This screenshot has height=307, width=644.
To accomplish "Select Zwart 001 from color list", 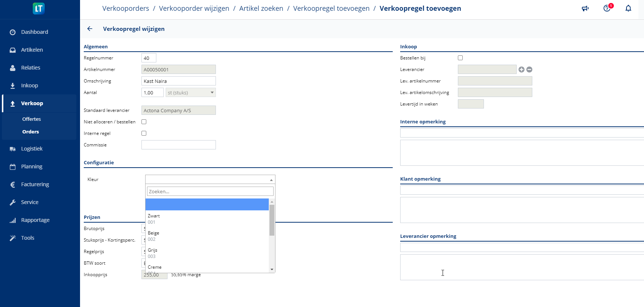I will click(207, 219).
